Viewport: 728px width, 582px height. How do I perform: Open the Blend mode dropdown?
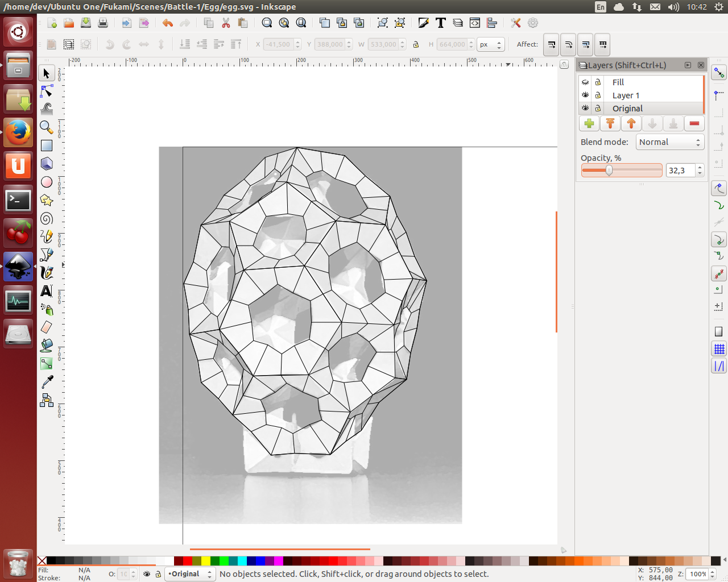671,142
